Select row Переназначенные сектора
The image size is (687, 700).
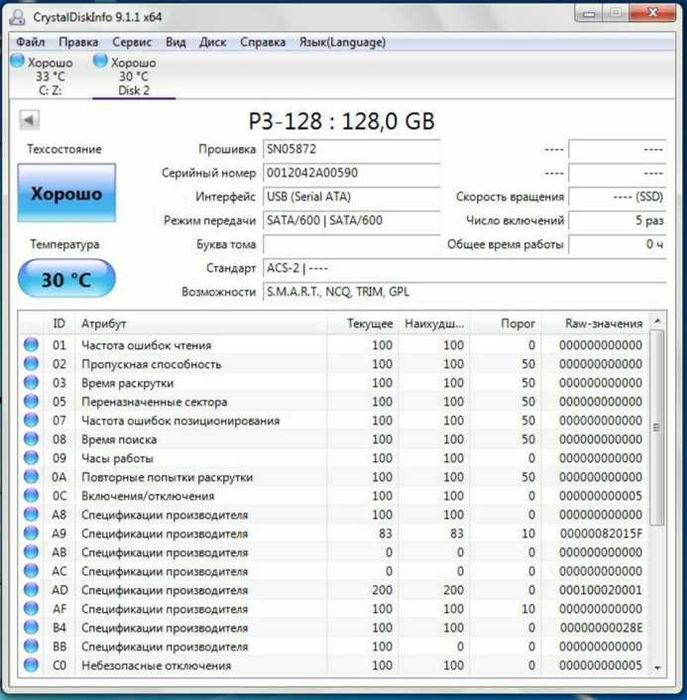coord(334,401)
